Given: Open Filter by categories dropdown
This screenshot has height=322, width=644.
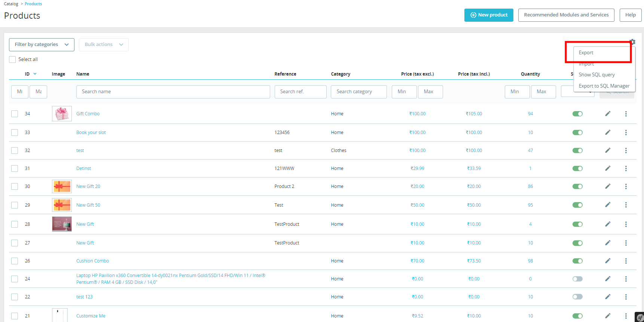Looking at the screenshot, I should click(x=42, y=45).
